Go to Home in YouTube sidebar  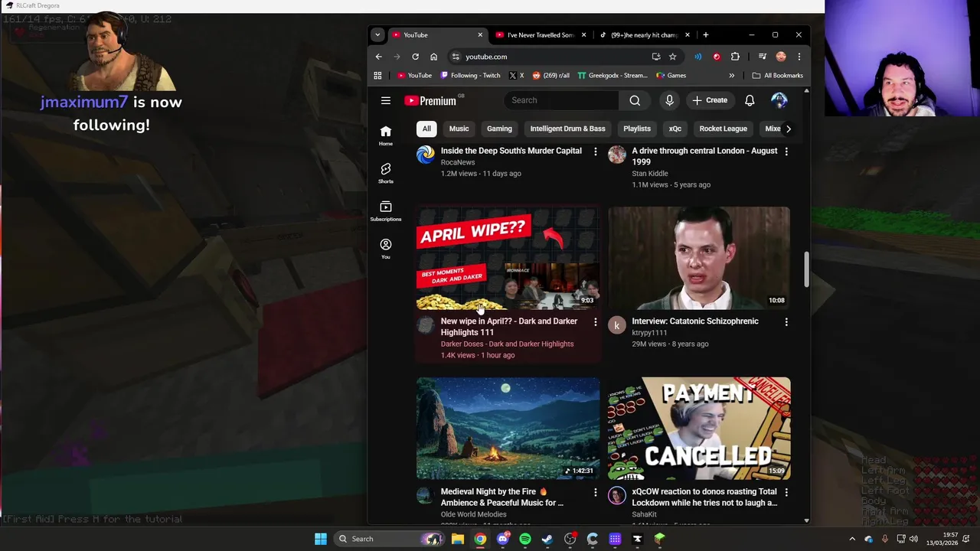pos(386,135)
